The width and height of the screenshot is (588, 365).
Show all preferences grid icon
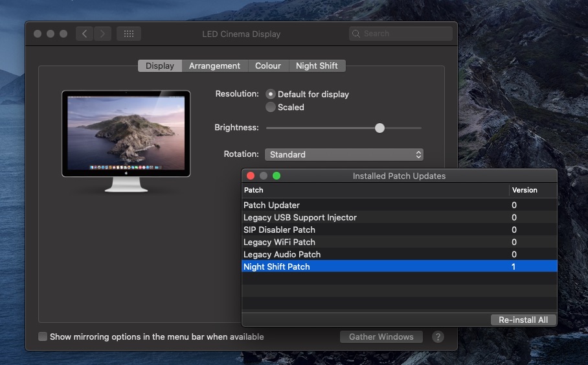(129, 34)
